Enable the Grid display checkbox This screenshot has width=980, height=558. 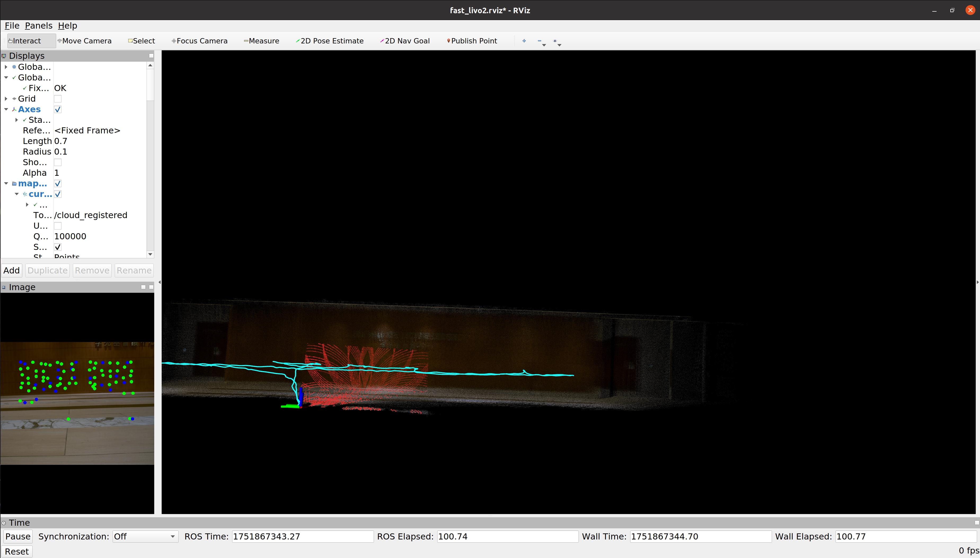58,99
